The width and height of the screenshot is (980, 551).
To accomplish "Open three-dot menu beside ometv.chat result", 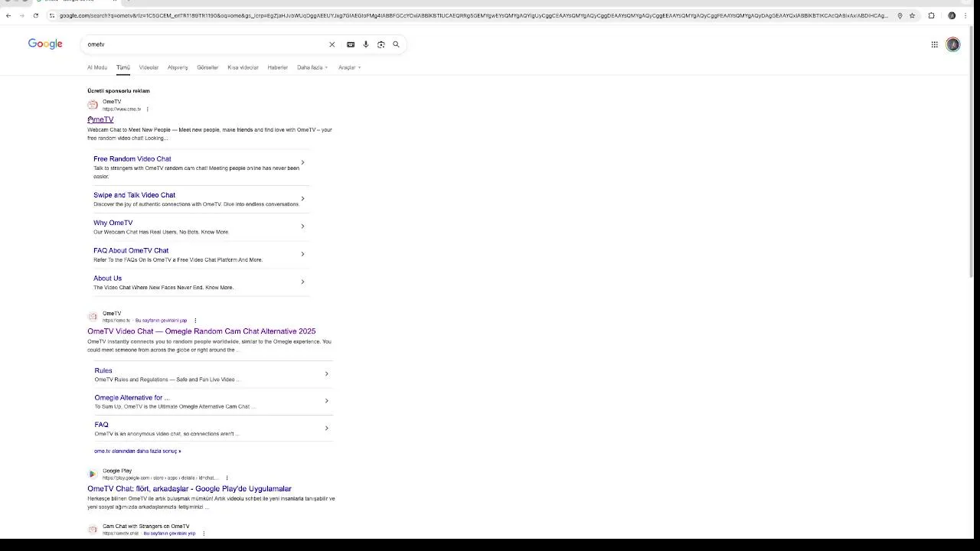I will (204, 533).
